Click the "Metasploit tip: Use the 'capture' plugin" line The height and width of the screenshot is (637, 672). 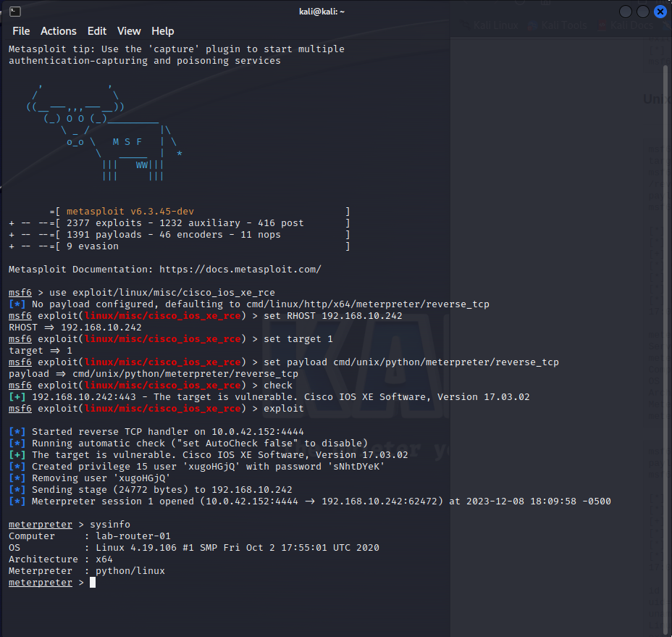(177, 49)
